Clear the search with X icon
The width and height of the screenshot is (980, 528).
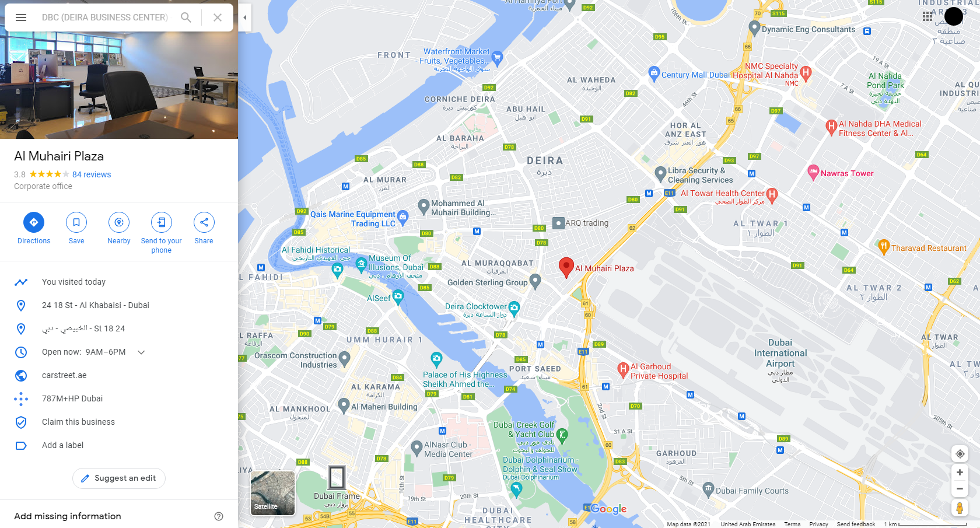click(218, 18)
